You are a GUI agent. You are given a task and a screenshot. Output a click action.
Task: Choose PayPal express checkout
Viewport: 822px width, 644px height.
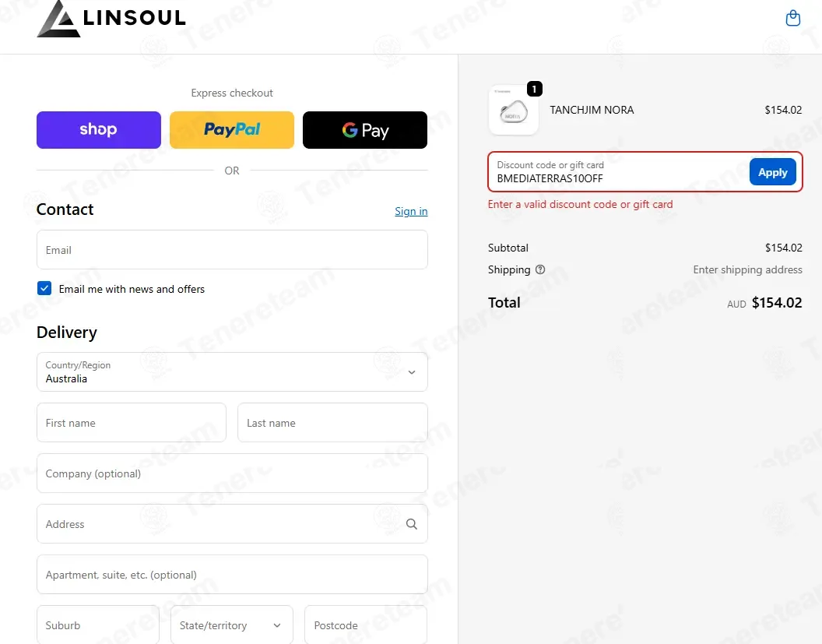232,129
